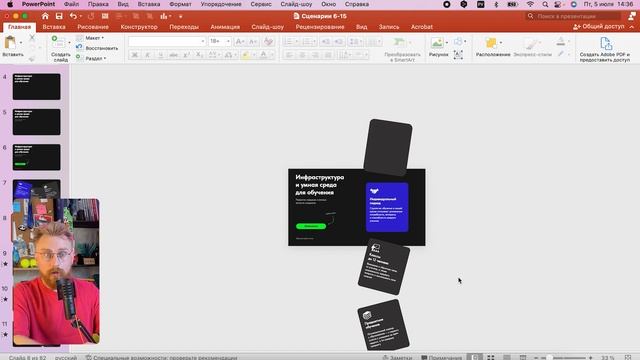Click Преобразовать в SmartArt icon
This screenshot has height=360, width=640.
coord(399,42)
